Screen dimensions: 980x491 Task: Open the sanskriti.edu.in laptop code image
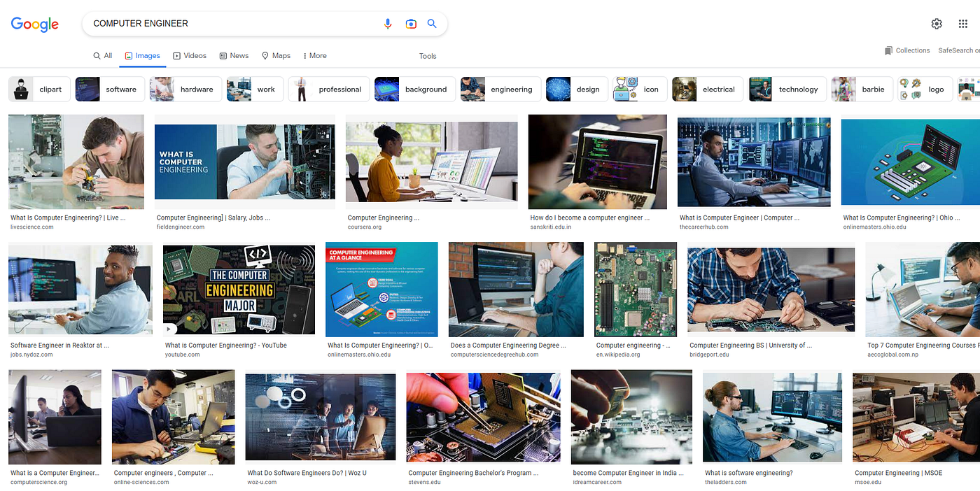[x=598, y=162]
